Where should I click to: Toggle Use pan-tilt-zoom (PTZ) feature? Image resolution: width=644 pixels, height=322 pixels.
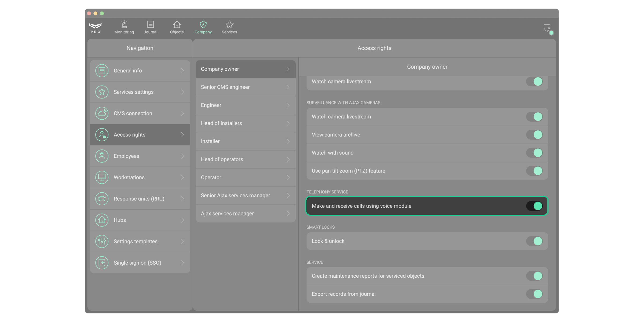coord(534,171)
